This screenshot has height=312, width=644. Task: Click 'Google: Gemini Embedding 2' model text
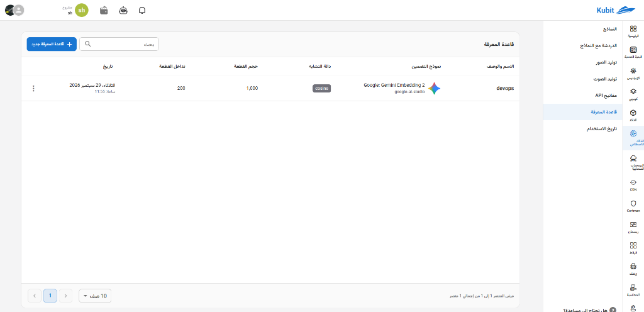click(x=394, y=86)
